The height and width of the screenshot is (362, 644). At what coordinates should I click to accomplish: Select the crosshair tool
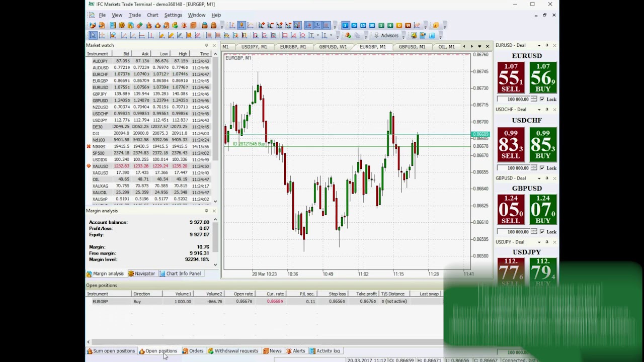coord(102,35)
